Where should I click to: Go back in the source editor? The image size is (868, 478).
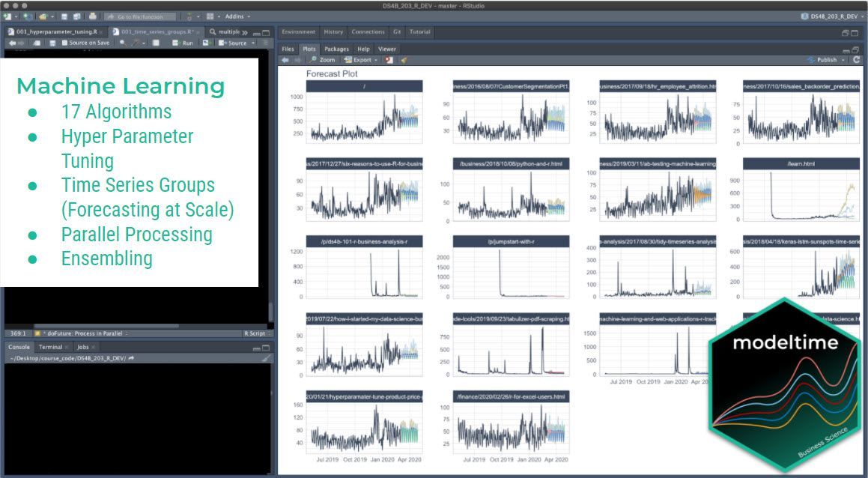[12, 43]
